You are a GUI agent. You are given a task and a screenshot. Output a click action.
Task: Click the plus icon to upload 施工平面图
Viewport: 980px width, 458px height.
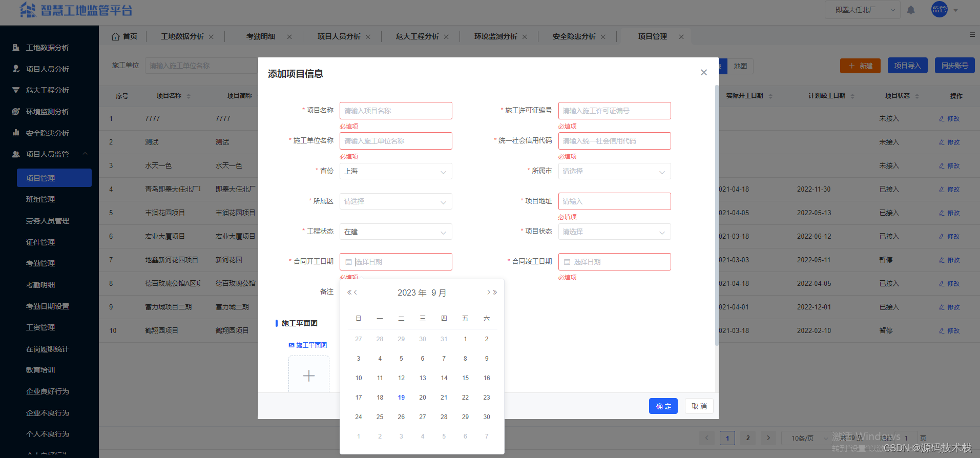[309, 376]
